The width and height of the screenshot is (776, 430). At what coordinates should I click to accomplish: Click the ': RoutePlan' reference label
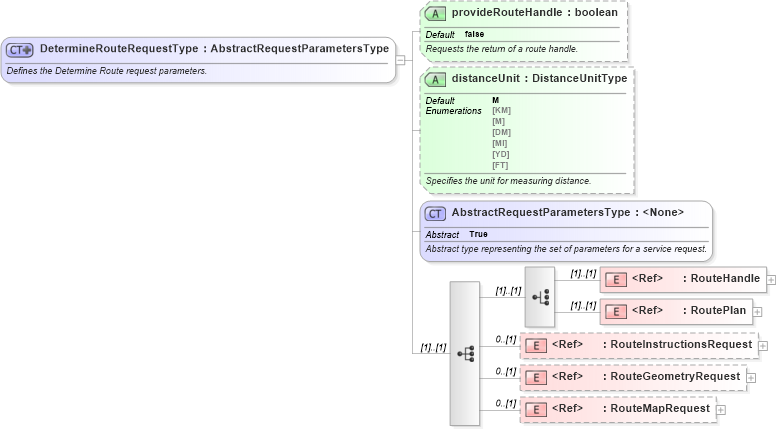(714, 310)
